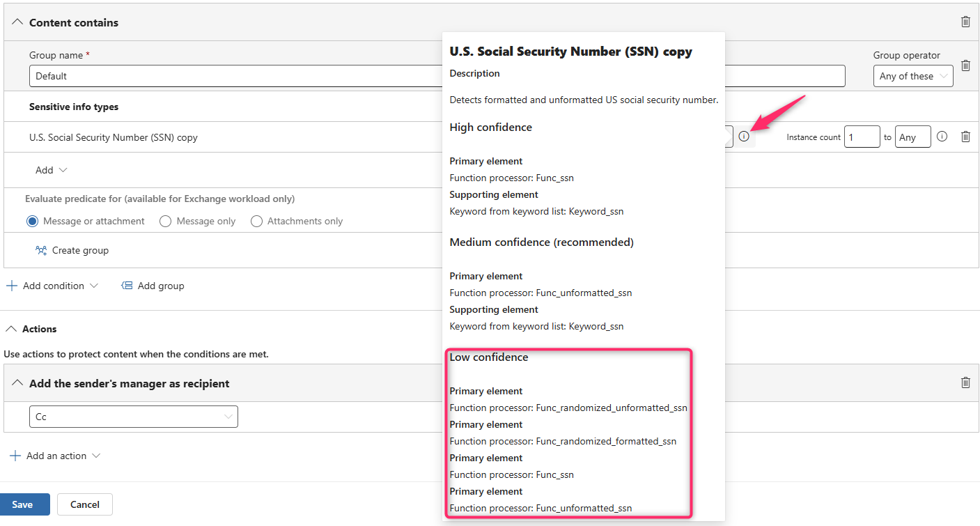The image size is (980, 526).
Task: Collapse the Actions section
Action: [x=10, y=329]
